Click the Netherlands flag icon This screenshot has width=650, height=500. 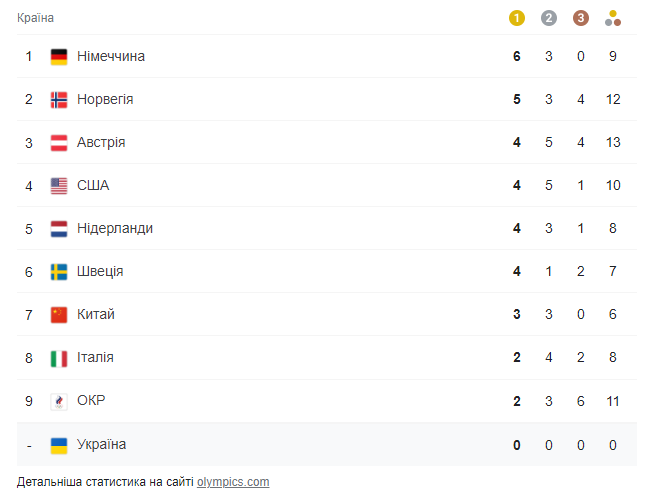[x=59, y=229]
